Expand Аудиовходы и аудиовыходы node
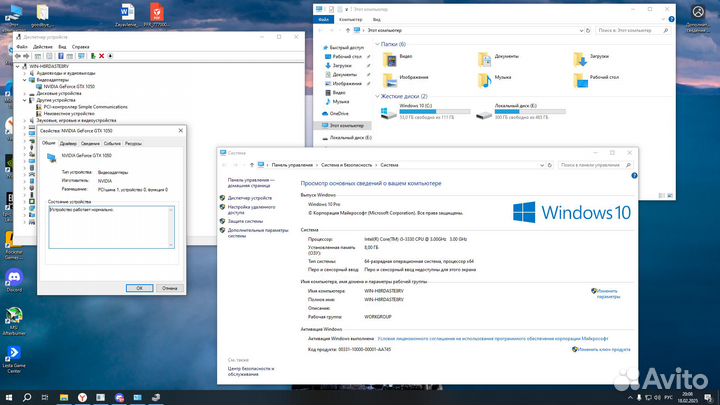Image resolution: width=720 pixels, height=405 pixels. 25,73
